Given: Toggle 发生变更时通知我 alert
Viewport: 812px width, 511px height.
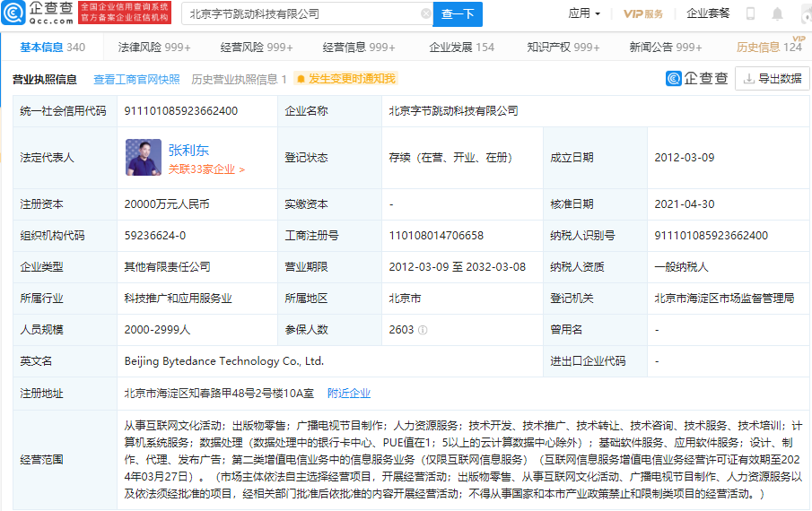Looking at the screenshot, I should pyautogui.click(x=345, y=79).
